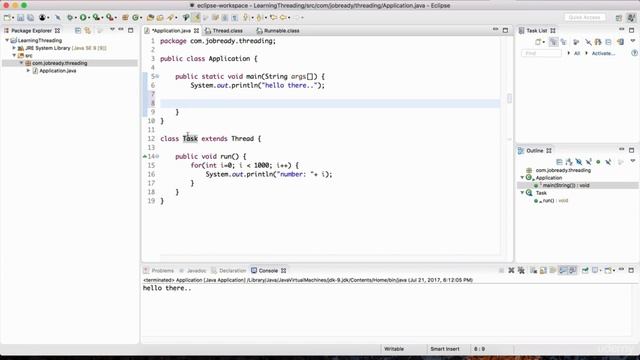Viewport: 640px width, 360px height.
Task: Expand the JRE System Library node
Action: [x=14, y=48]
